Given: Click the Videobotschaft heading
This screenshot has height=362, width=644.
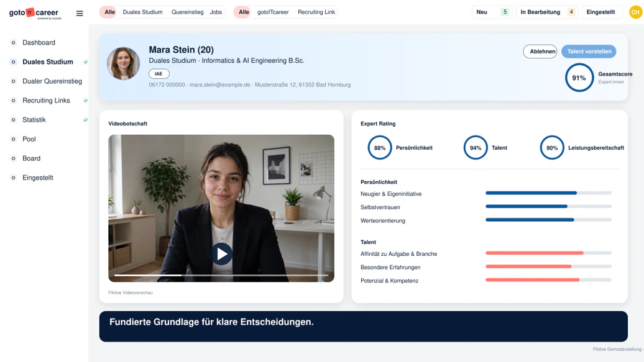Looking at the screenshot, I should click(127, 124).
